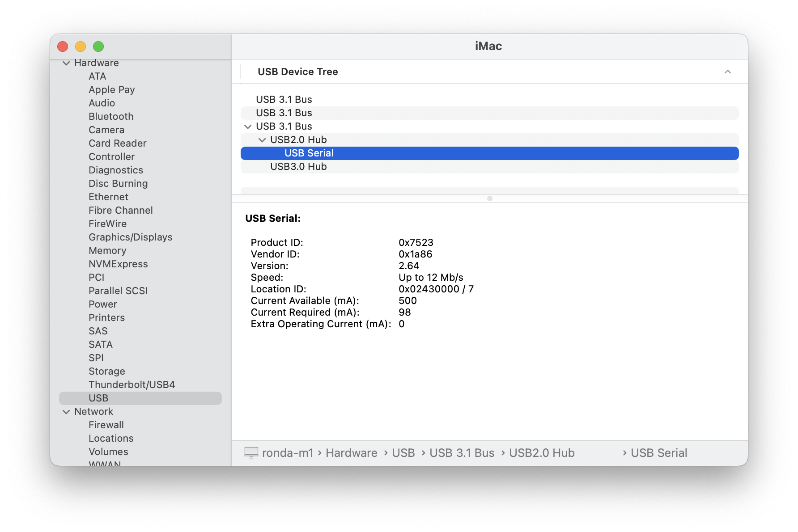The width and height of the screenshot is (798, 532).
Task: Collapse the Hardware section in sidebar
Action: (66, 63)
